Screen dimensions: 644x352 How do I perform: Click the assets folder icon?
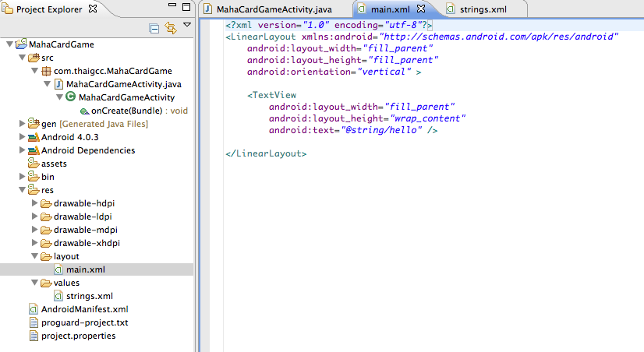[x=34, y=164]
